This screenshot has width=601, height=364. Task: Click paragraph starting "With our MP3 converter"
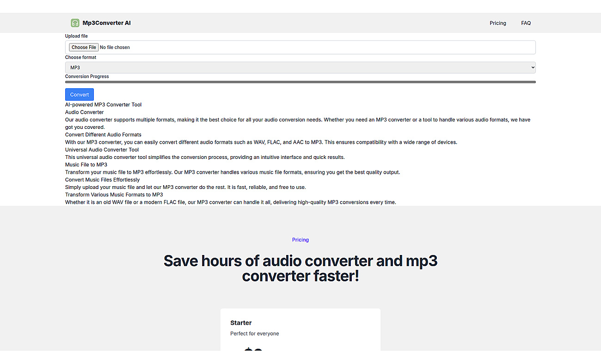(261, 142)
